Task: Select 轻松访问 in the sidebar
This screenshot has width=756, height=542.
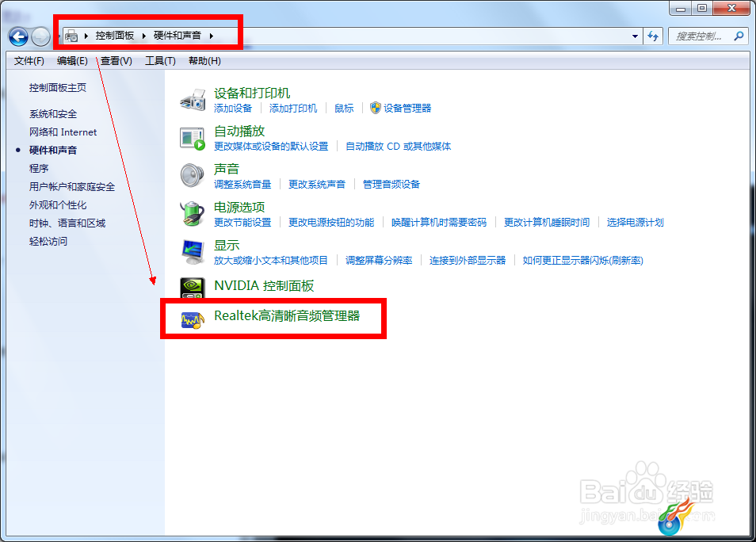Action: click(x=48, y=242)
